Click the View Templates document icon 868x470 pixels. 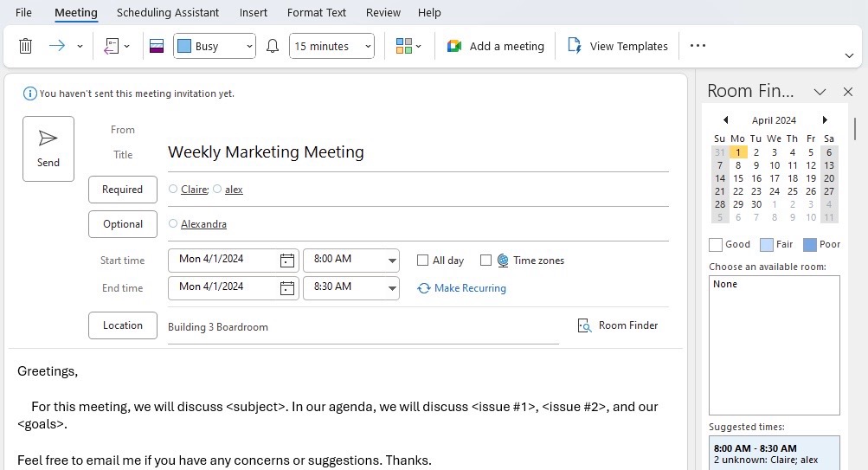click(x=575, y=46)
